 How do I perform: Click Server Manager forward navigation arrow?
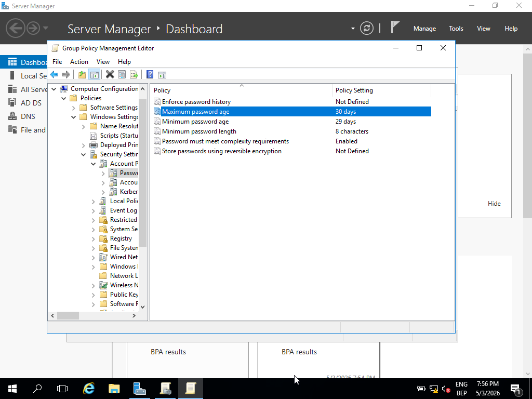point(33,28)
